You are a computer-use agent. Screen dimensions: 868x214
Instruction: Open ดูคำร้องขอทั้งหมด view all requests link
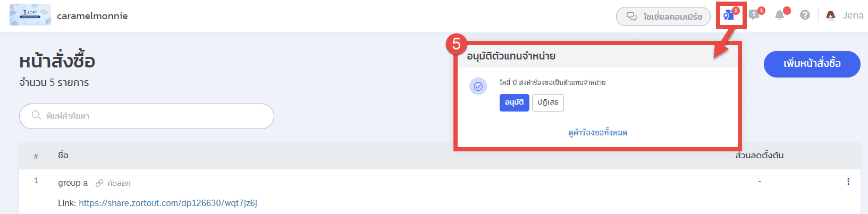[597, 133]
